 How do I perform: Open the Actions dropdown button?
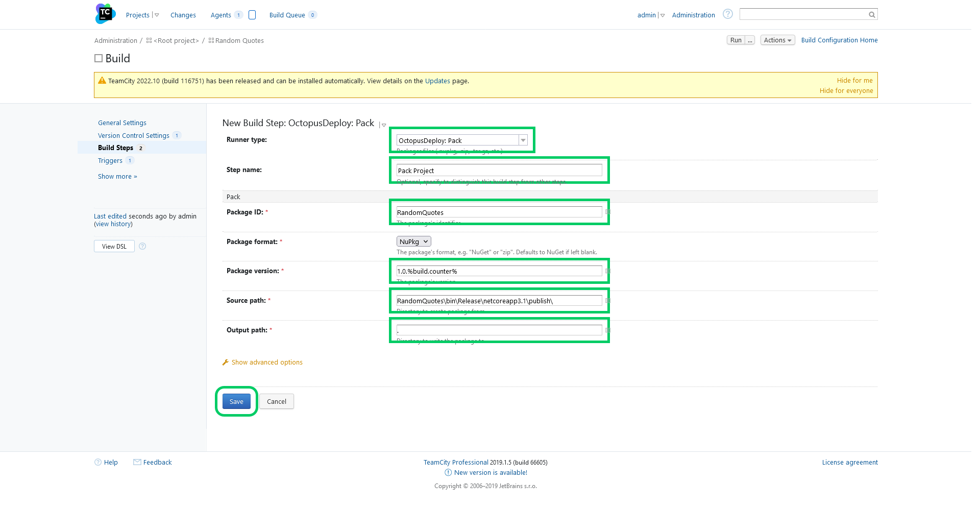pos(777,40)
